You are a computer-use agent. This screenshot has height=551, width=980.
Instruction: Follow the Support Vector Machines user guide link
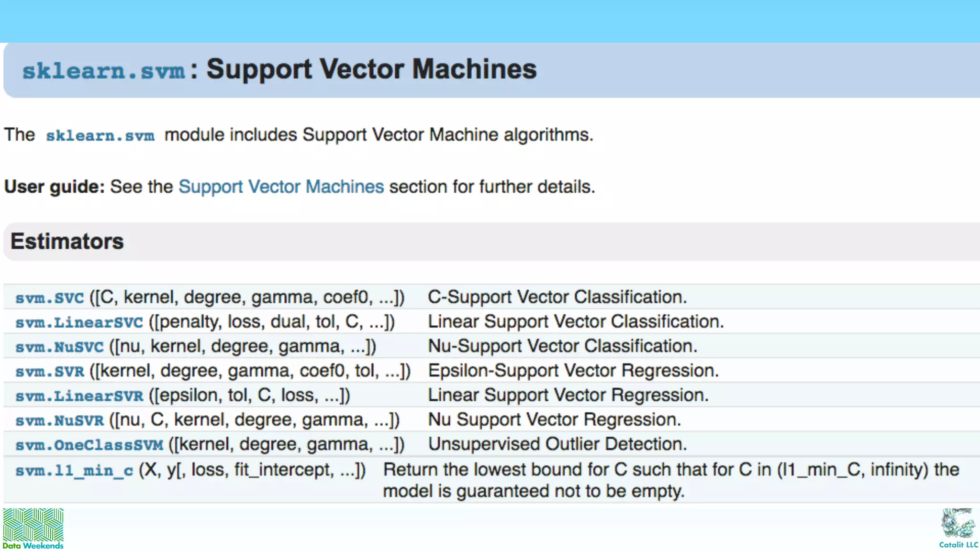pos(281,187)
